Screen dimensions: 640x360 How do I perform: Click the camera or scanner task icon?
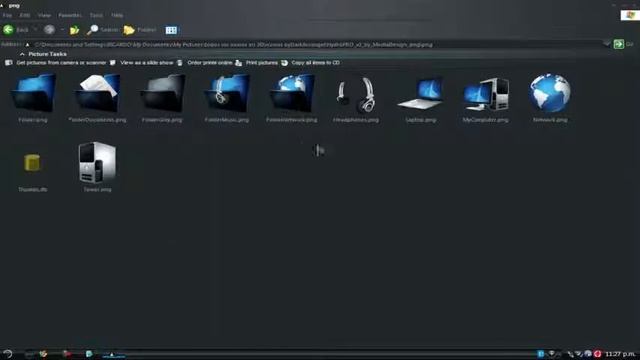pyautogui.click(x=9, y=63)
